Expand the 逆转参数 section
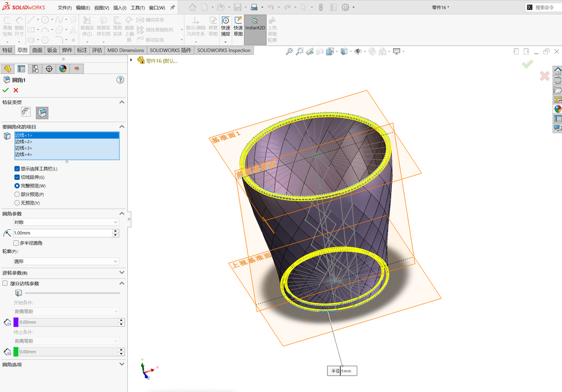This screenshot has width=562, height=392. pyautogui.click(x=122, y=272)
